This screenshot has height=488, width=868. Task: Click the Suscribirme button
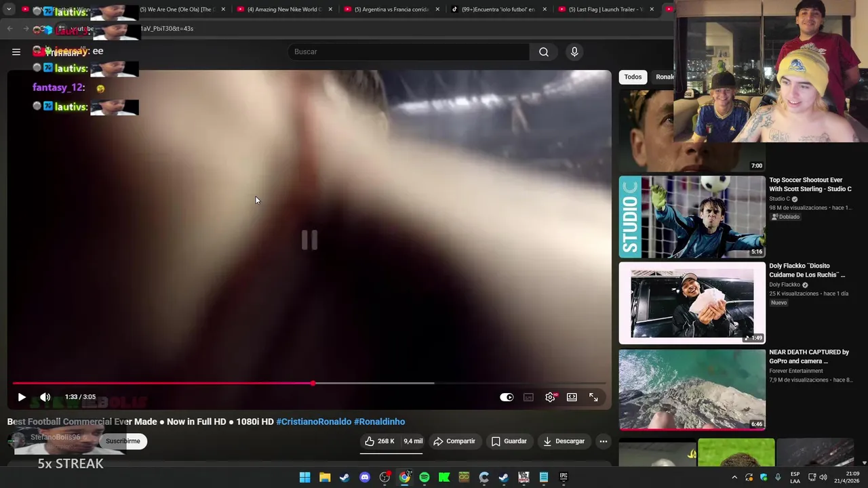[123, 441]
